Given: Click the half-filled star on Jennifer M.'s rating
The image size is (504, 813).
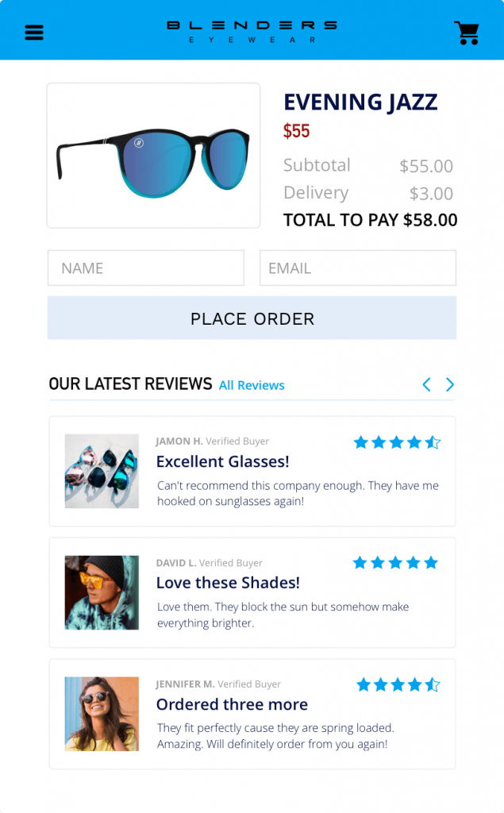Looking at the screenshot, I should [x=433, y=684].
